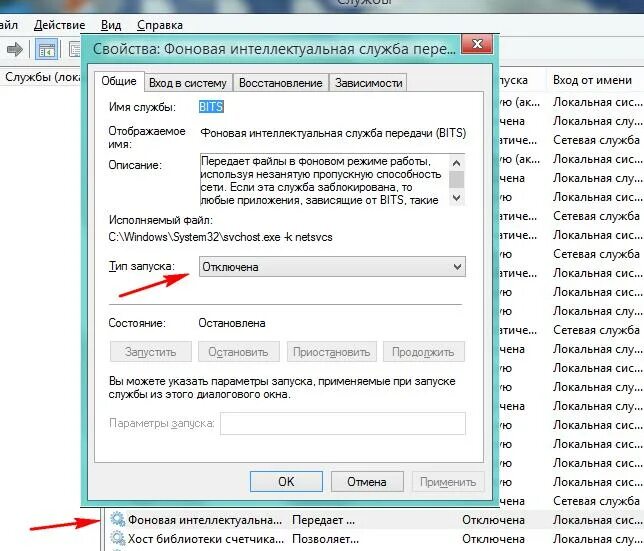Switch to the Зависимости tab
The image size is (644, 551).
click(x=368, y=83)
